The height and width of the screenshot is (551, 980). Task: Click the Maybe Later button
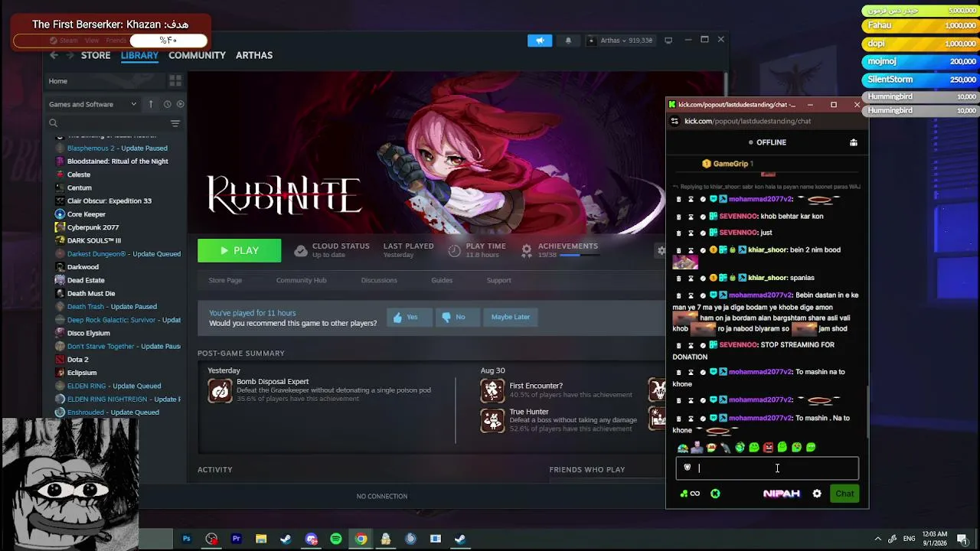511,317
